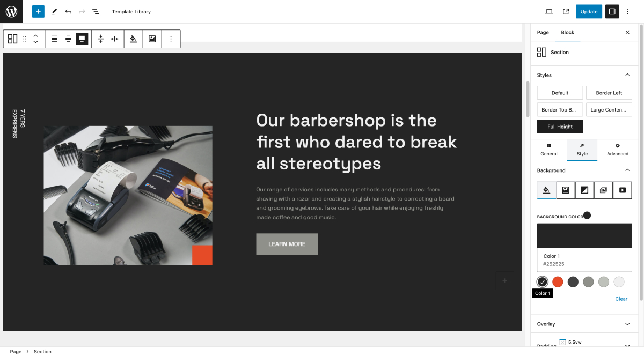The height and width of the screenshot is (356, 644).
Task: Click the Page breadcrumb in footer
Action: 16,352
